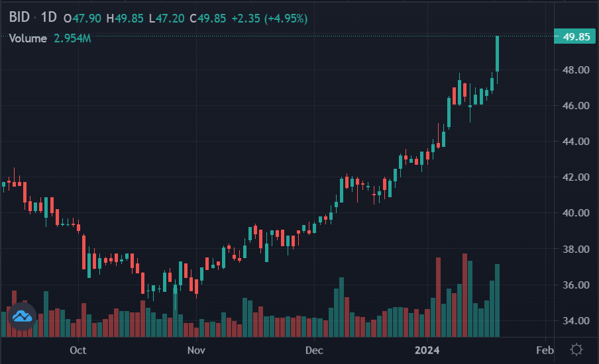Click the 48.00 price scale label

[x=575, y=70]
